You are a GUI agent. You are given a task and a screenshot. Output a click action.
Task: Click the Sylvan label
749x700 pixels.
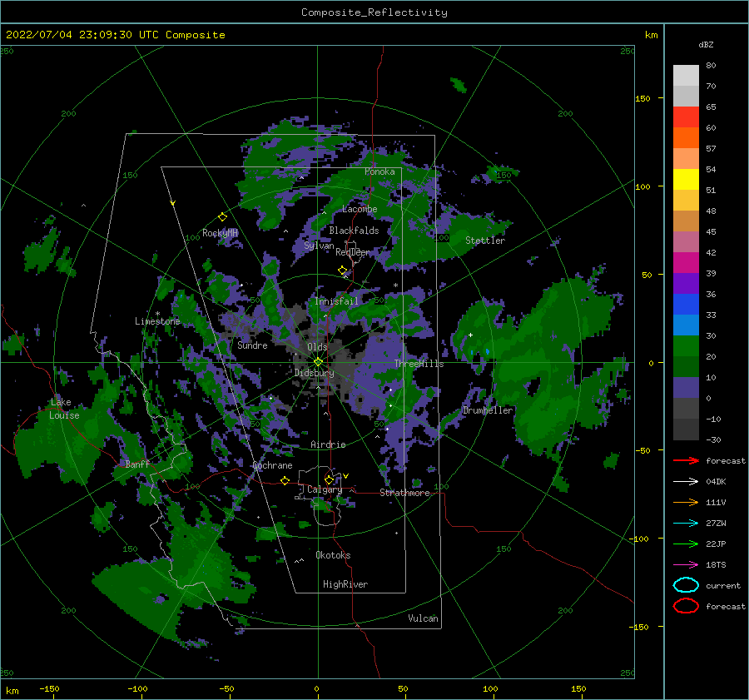pos(319,246)
